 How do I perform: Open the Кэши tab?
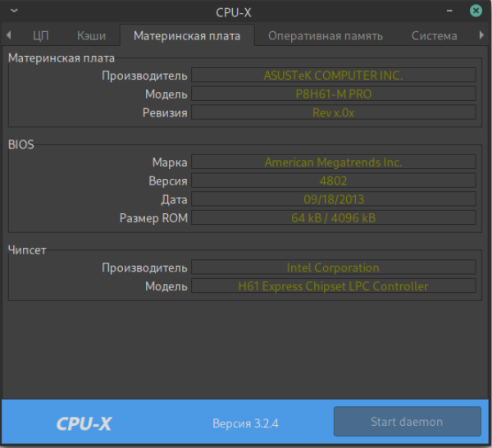pos(91,36)
